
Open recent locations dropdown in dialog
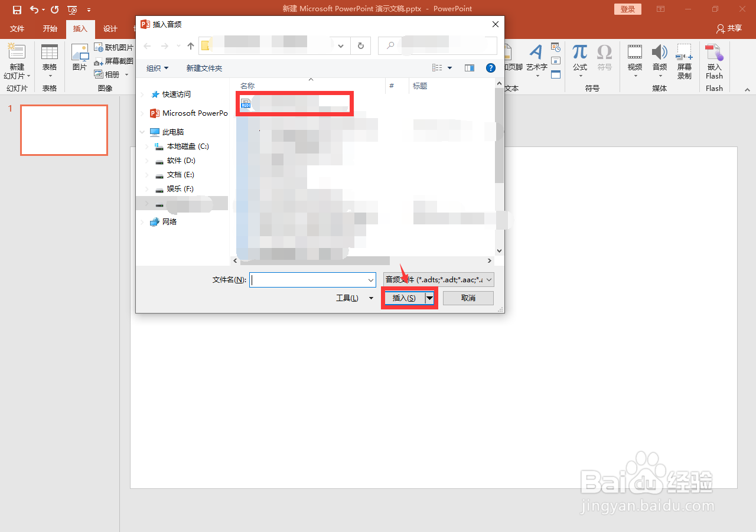point(179,45)
